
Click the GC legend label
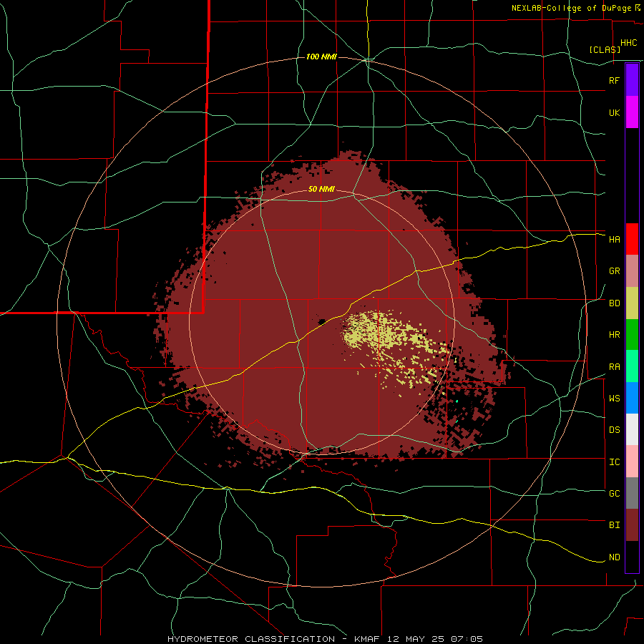(614, 494)
